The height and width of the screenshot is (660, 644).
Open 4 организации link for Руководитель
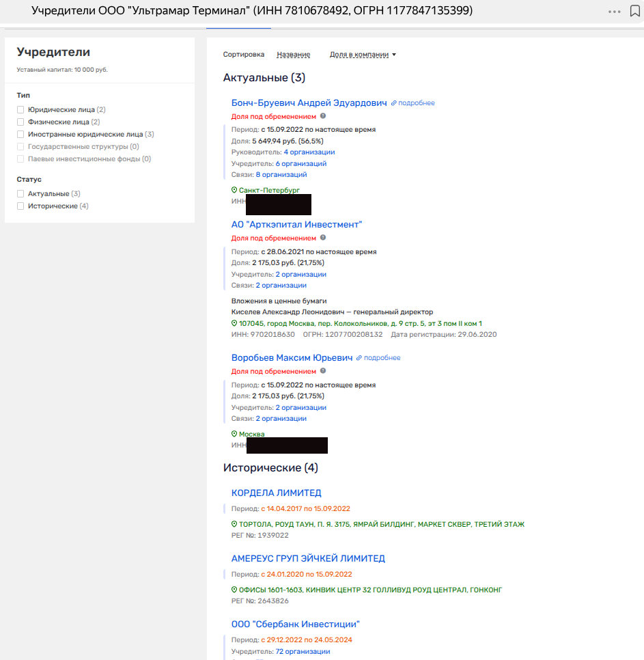coord(309,152)
